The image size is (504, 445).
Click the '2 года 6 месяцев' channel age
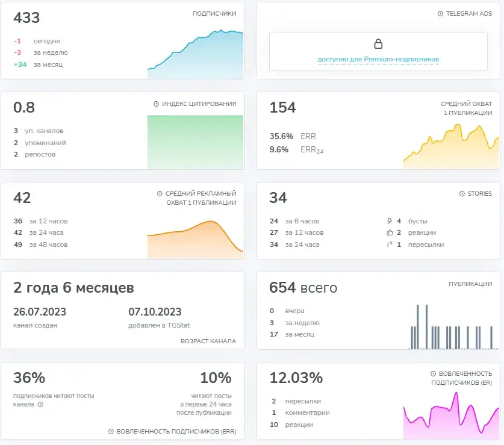pos(73,287)
